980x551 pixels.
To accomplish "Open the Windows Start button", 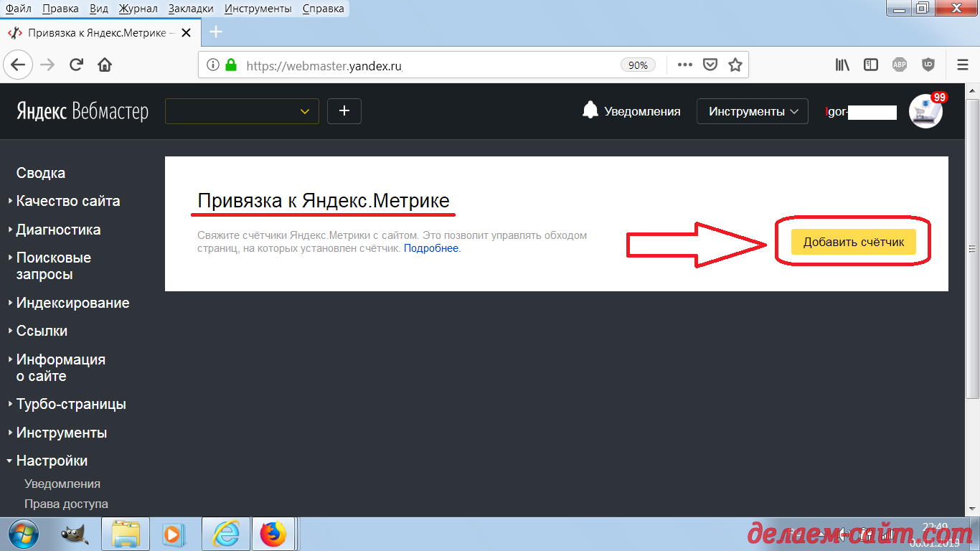I will tap(24, 534).
